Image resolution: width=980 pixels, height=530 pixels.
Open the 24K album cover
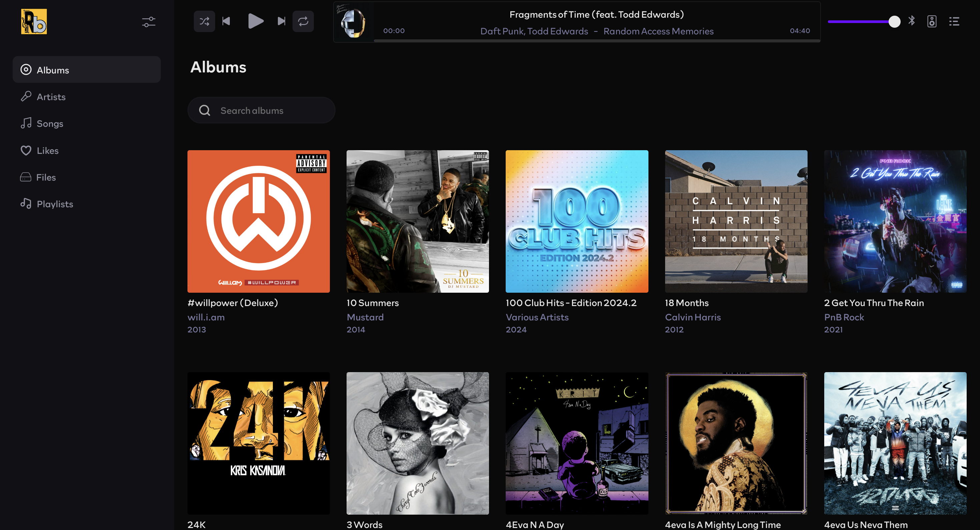pos(259,443)
